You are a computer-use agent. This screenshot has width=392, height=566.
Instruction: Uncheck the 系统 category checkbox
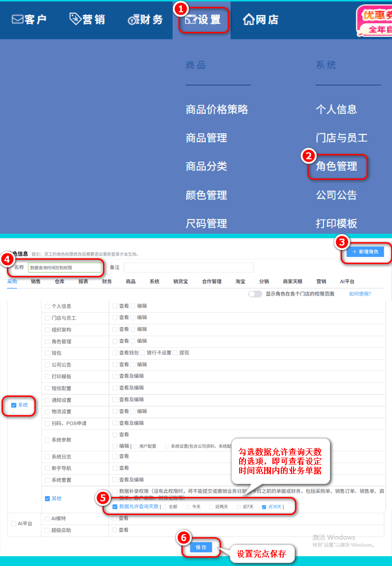pos(14,405)
